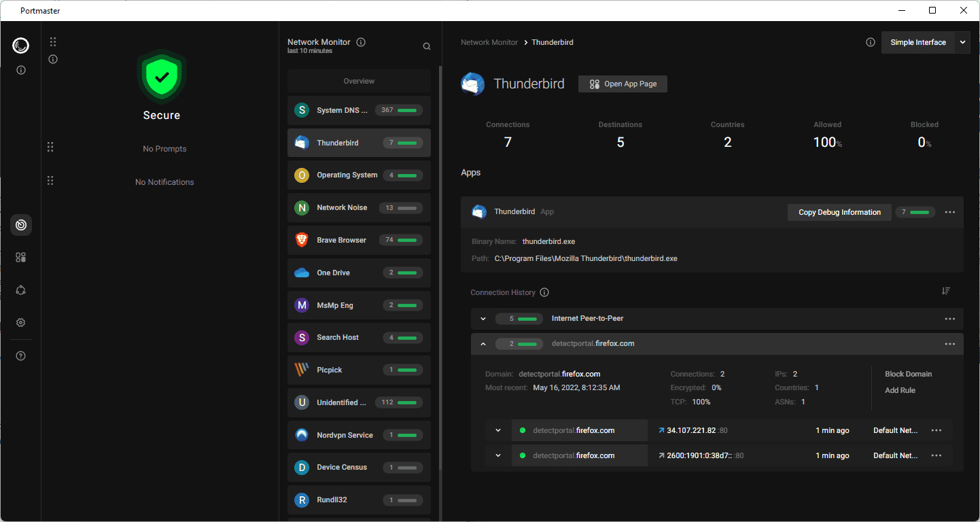Viewport: 980px width, 522px height.
Task: Select MsMp Eng entry
Action: (x=359, y=305)
